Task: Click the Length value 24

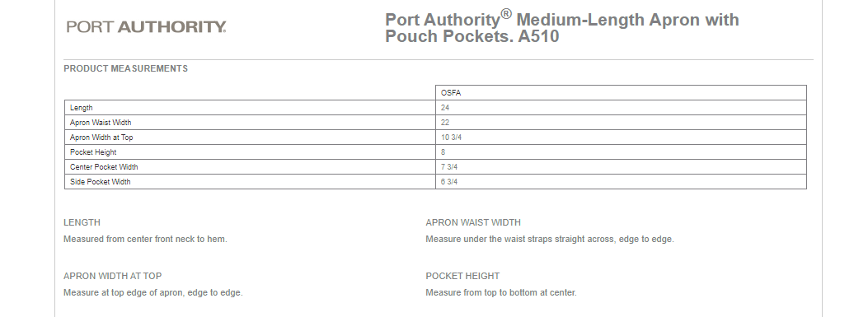Action: 445,108
